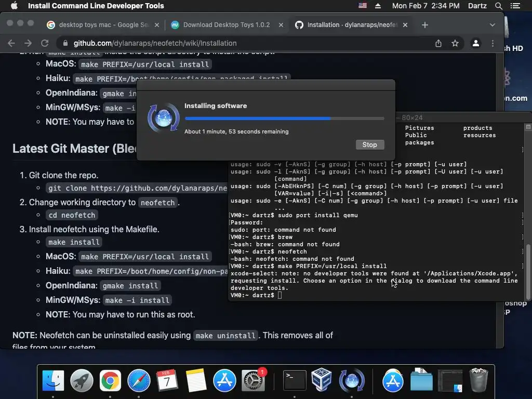
Task: Open System Preferences with badge in Dock
Action: 253,380
